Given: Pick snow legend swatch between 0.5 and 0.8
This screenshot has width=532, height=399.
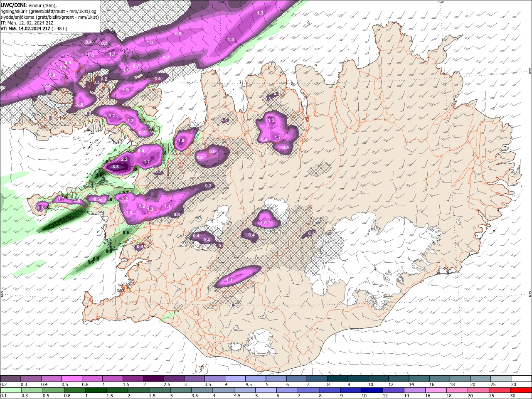Looking at the screenshot, I should coord(71,379).
